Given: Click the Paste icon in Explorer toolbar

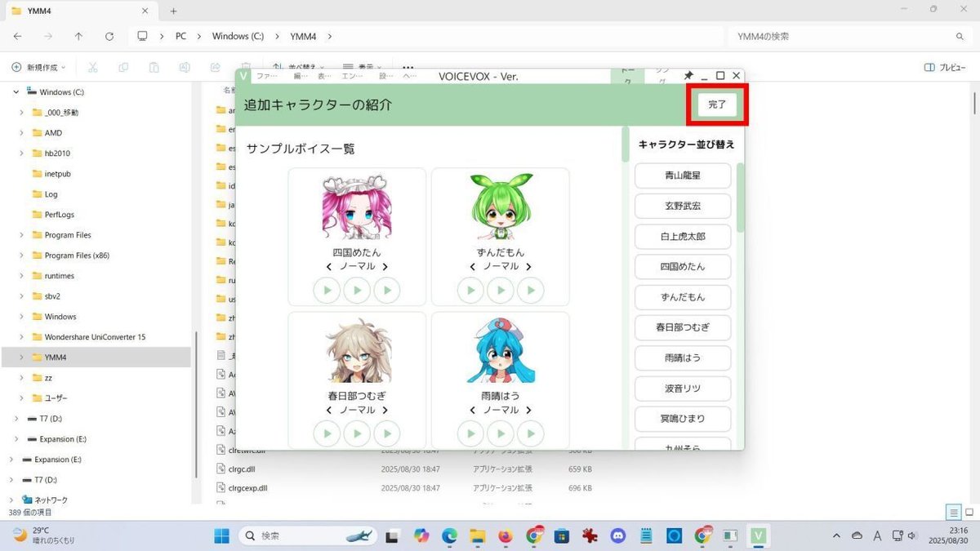Looking at the screenshot, I should (x=154, y=67).
